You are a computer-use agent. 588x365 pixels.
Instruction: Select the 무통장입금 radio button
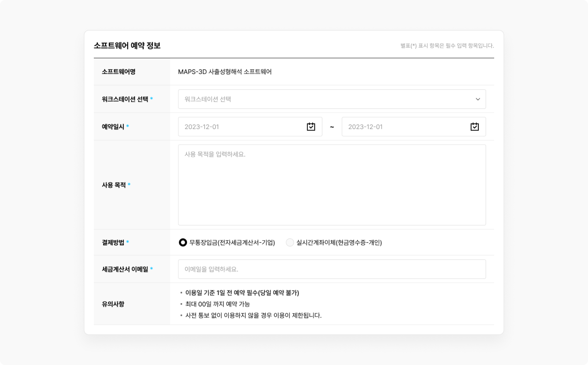point(183,242)
